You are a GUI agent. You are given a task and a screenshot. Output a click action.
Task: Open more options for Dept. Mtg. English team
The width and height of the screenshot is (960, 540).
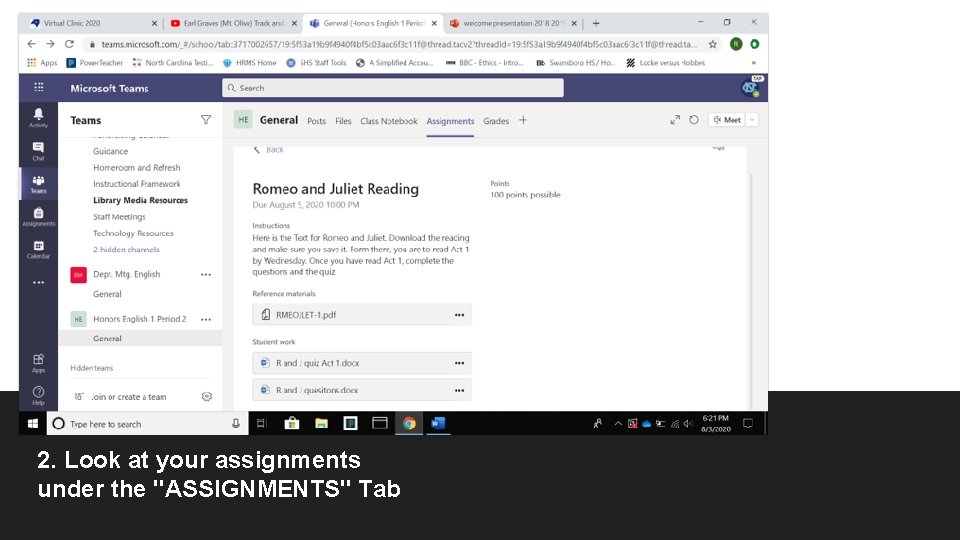pos(206,275)
